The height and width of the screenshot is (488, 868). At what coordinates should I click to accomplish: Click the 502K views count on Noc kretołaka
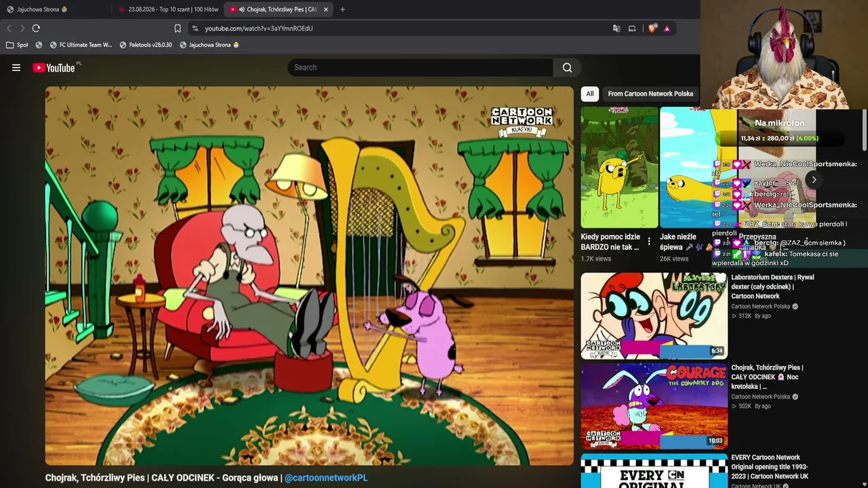click(742, 406)
